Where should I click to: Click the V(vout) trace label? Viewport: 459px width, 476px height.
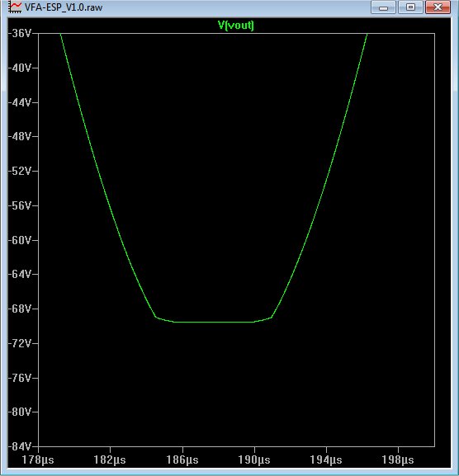pos(236,26)
